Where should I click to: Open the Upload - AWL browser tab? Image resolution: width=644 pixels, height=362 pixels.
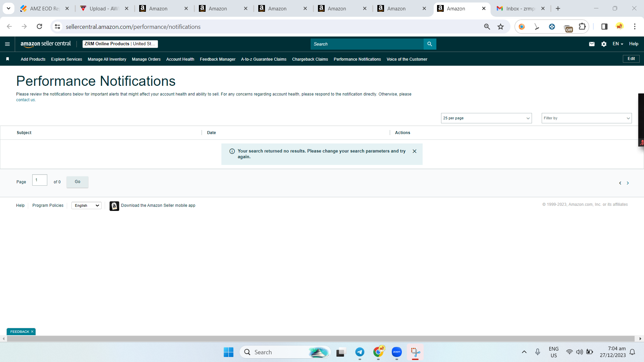tap(104, 9)
